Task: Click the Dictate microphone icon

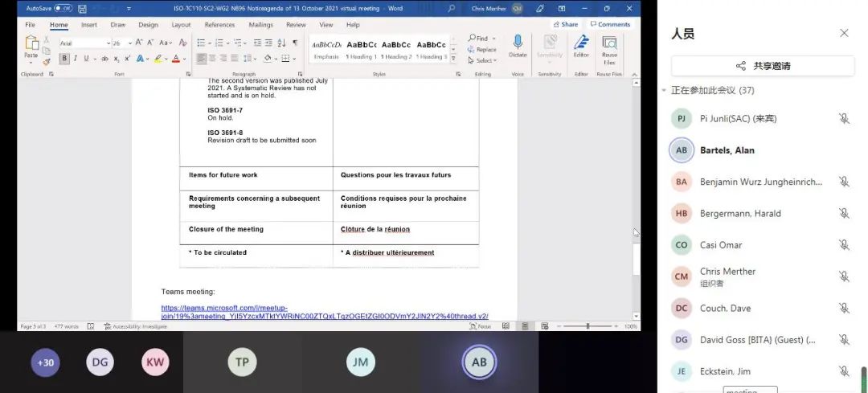Action: coord(518,44)
